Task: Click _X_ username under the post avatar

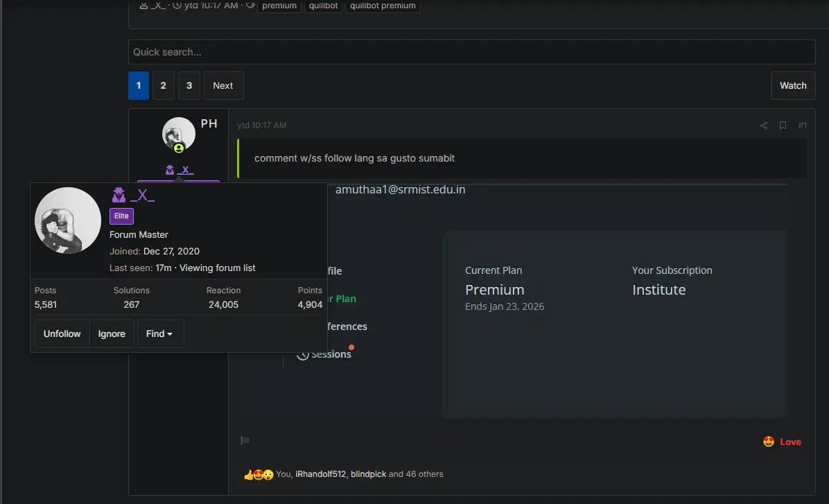Action: 185,170
